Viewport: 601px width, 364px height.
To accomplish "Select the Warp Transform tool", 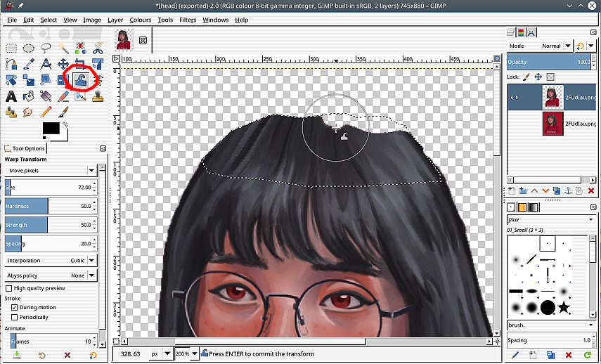I will (x=80, y=80).
